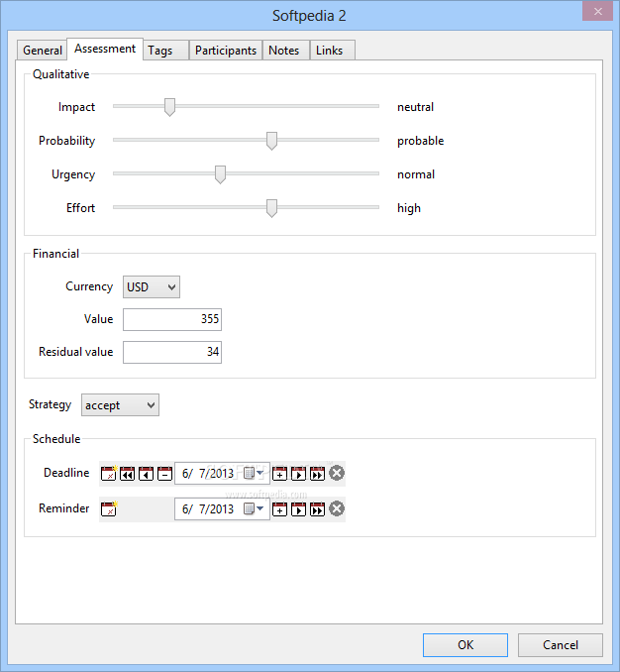Click the Reminder date text 6/7/2013
The height and width of the screenshot is (672, 620).
click(208, 508)
